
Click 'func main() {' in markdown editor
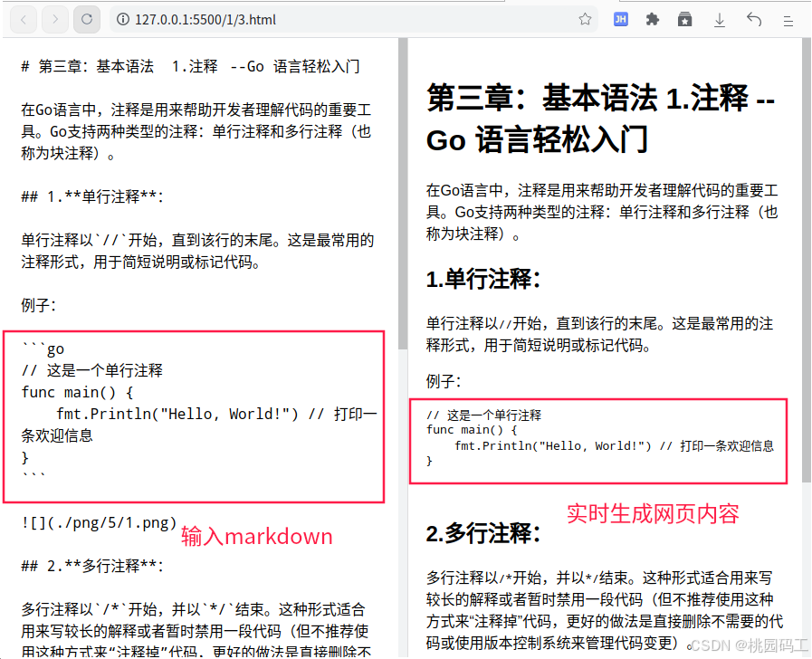click(77, 392)
